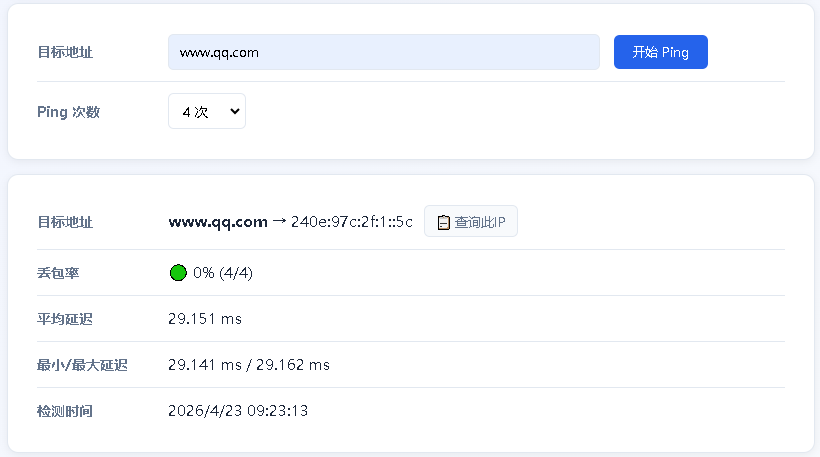Click the Ping 次数 label
The width and height of the screenshot is (820, 457).
coord(68,112)
